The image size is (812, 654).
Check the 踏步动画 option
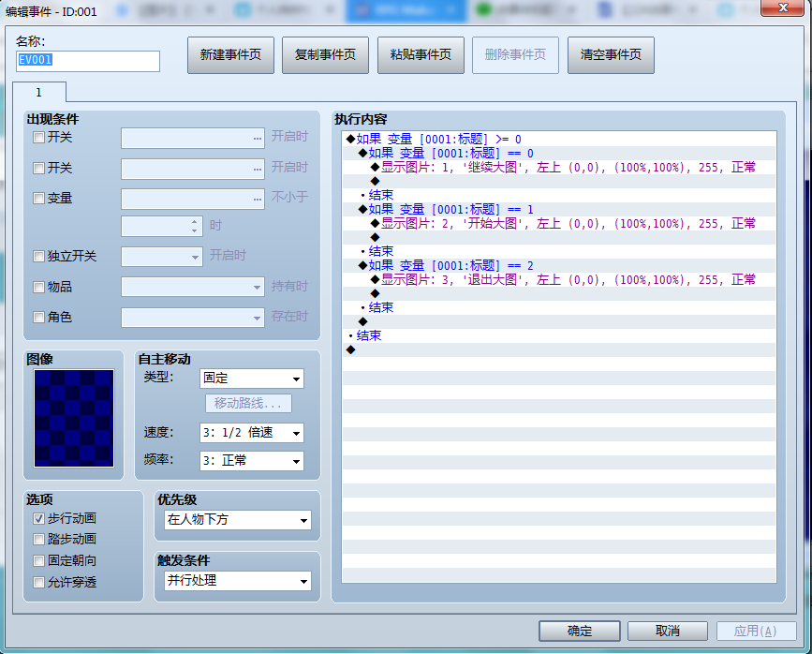(x=38, y=539)
